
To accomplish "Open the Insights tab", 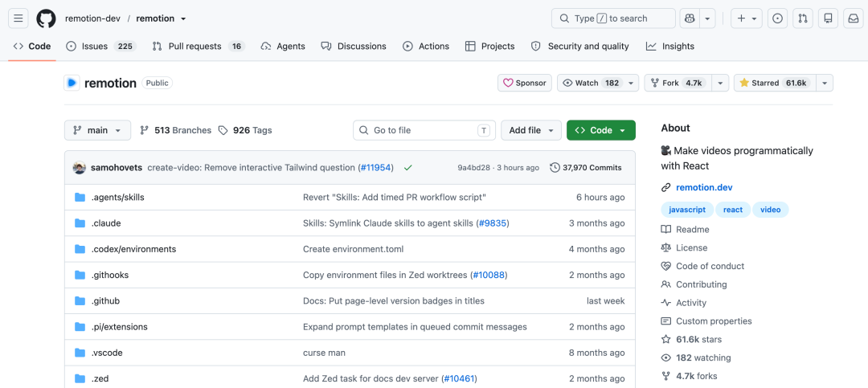I will tap(669, 47).
